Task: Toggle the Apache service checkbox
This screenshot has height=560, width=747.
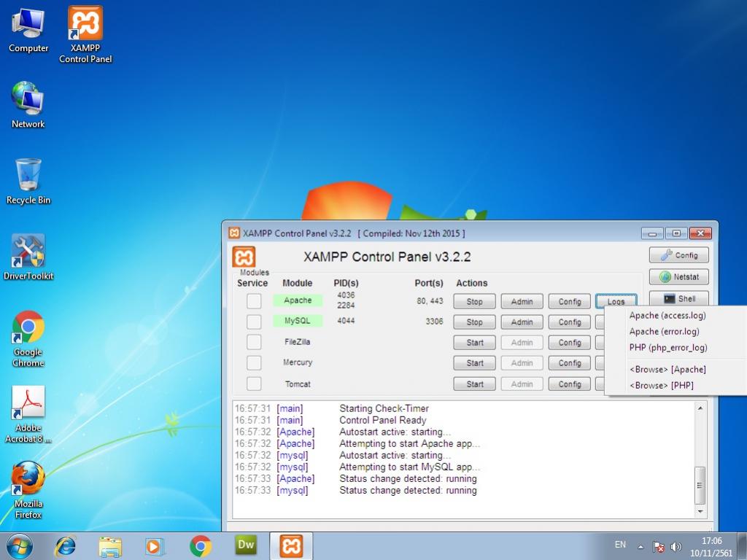Action: pyautogui.click(x=254, y=301)
